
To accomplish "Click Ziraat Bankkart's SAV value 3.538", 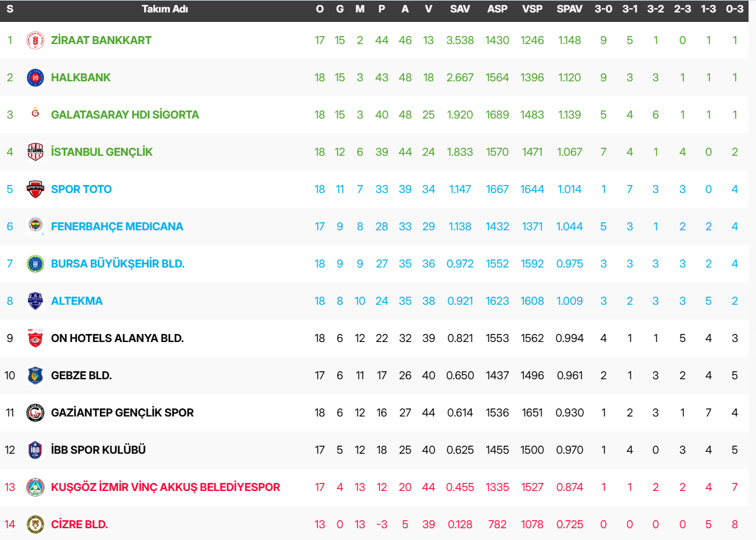I will coord(460,40).
